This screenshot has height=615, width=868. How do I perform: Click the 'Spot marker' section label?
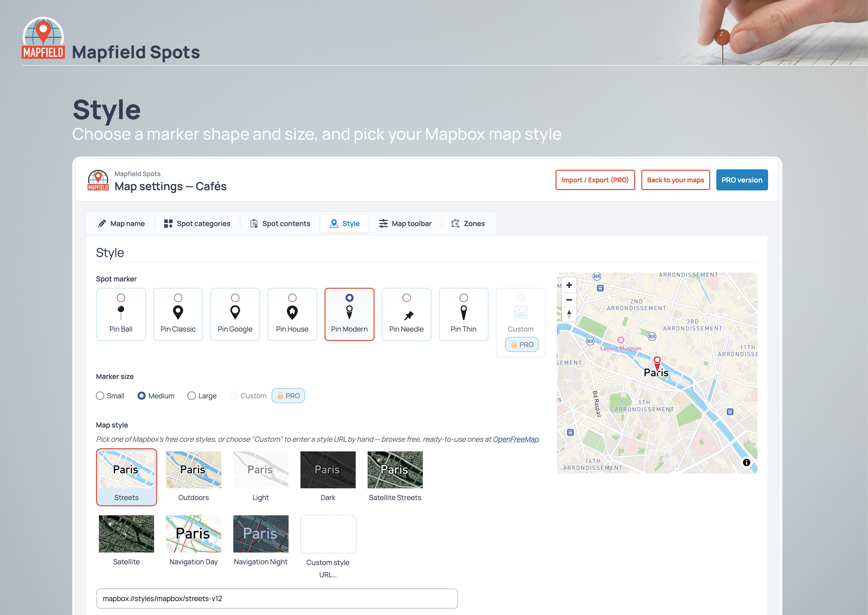pyautogui.click(x=116, y=279)
